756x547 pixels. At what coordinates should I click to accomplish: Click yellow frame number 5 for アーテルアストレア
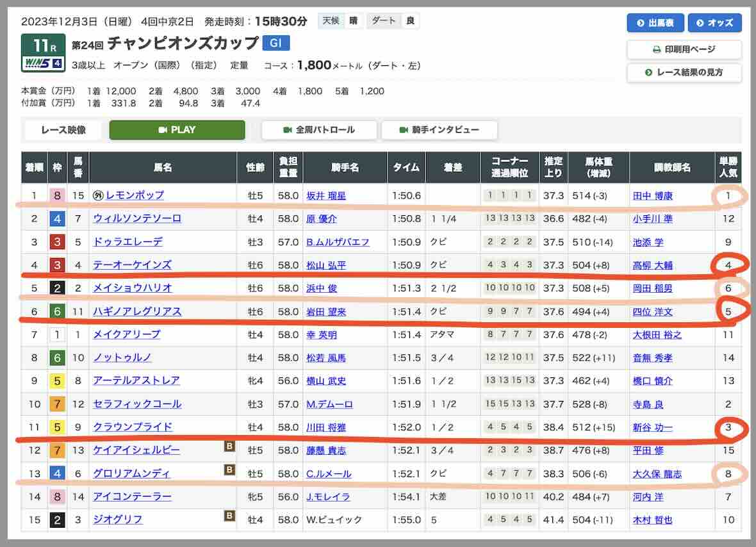[x=58, y=380]
